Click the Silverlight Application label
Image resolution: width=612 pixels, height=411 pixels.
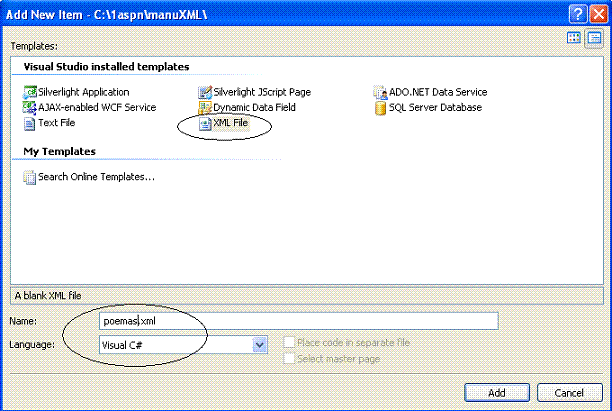tap(84, 92)
